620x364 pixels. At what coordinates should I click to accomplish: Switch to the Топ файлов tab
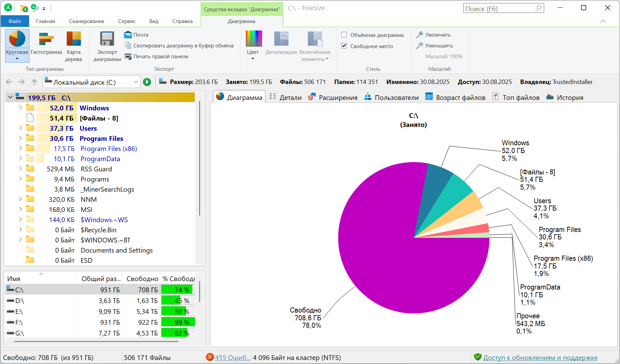[x=516, y=97]
